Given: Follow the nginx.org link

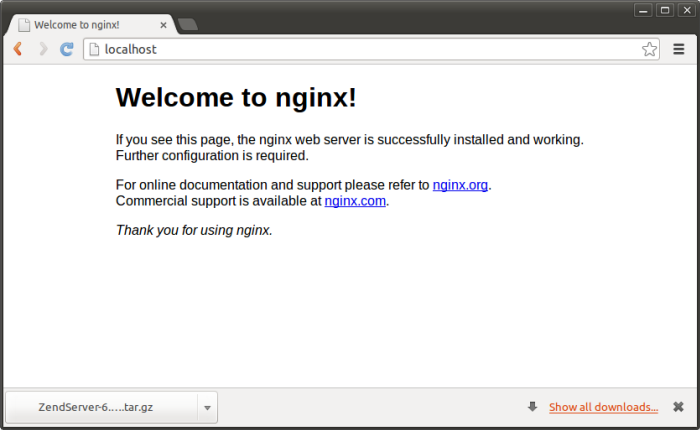Looking at the screenshot, I should click(x=460, y=185).
